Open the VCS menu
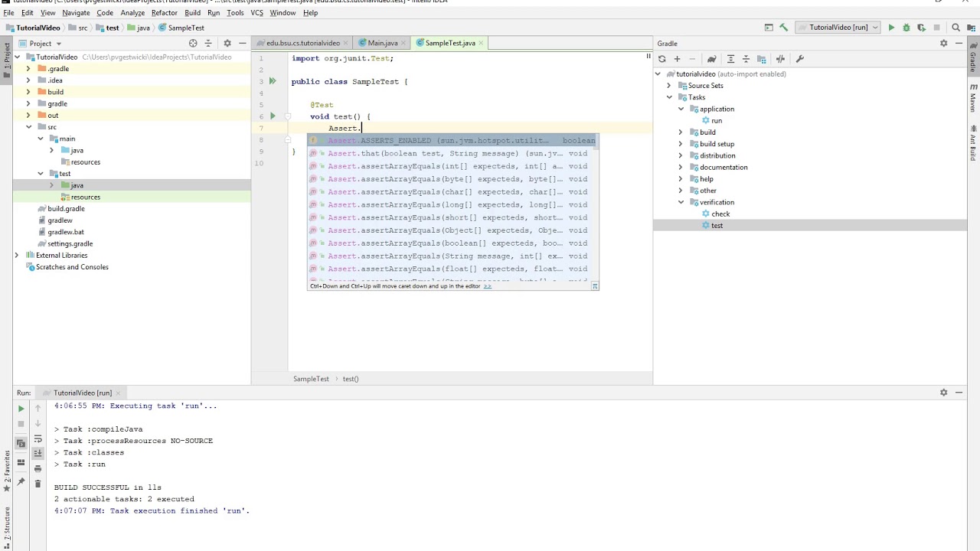980x551 pixels. click(256, 13)
